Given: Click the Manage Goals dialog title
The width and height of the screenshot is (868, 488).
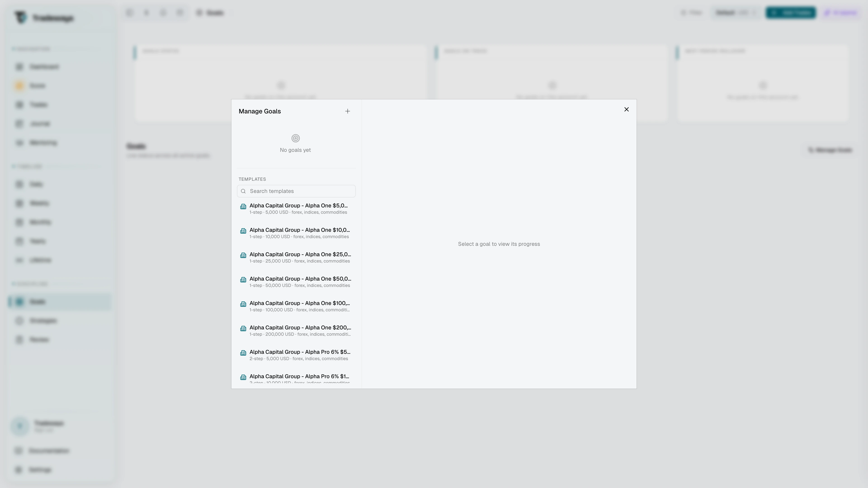Looking at the screenshot, I should pyautogui.click(x=259, y=111).
